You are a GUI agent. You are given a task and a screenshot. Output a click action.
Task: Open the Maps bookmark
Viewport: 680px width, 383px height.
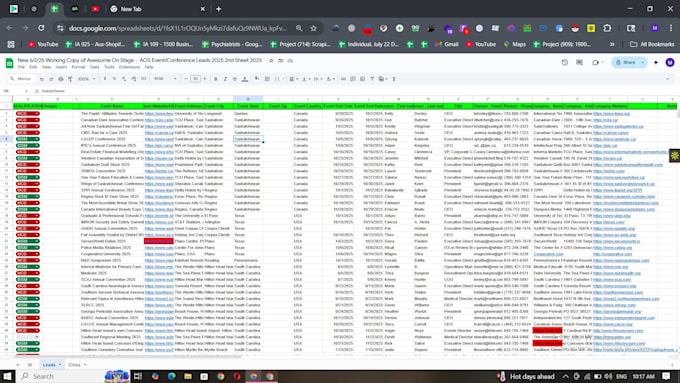click(514, 44)
